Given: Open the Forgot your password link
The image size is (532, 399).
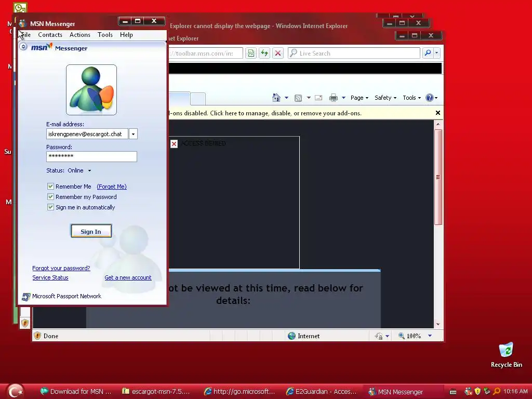Looking at the screenshot, I should (61, 268).
